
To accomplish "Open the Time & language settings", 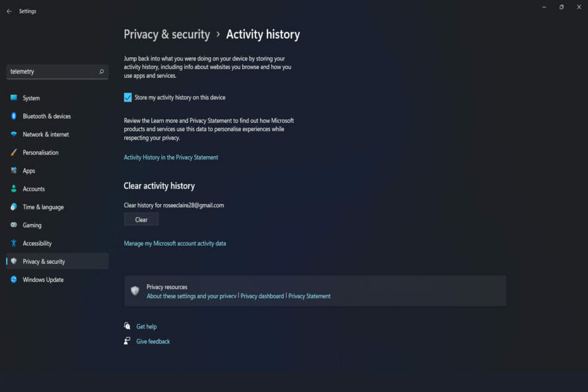I will (43, 207).
